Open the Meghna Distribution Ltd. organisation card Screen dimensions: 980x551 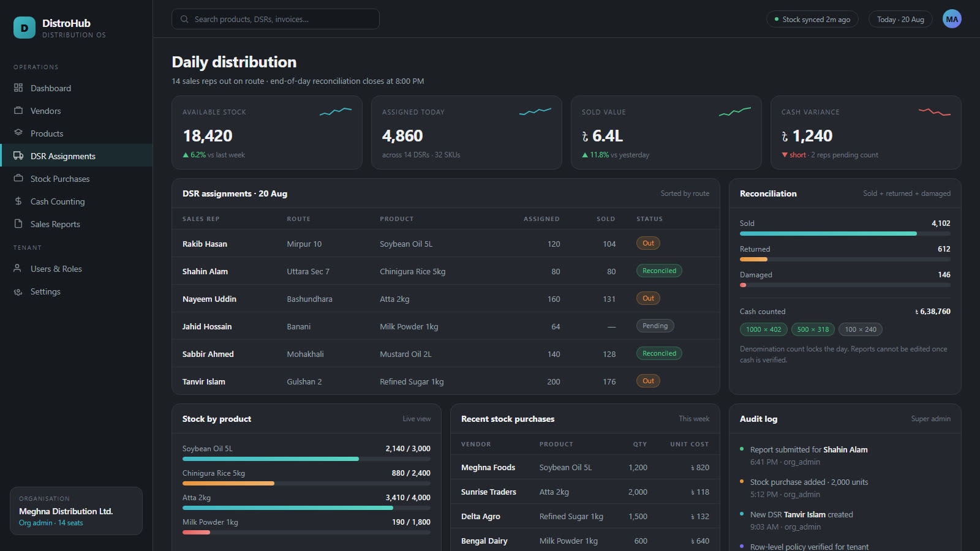(76, 511)
